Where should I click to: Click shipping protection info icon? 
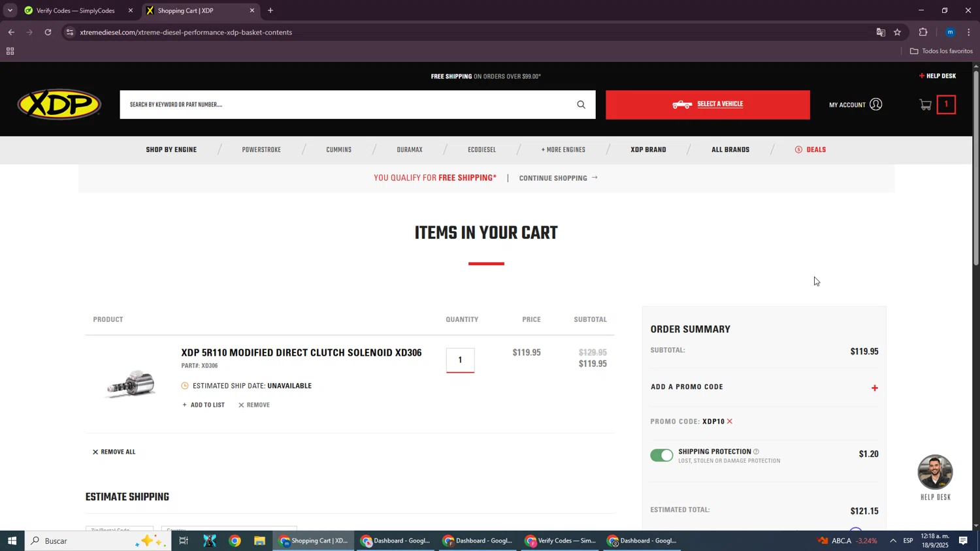tap(756, 452)
